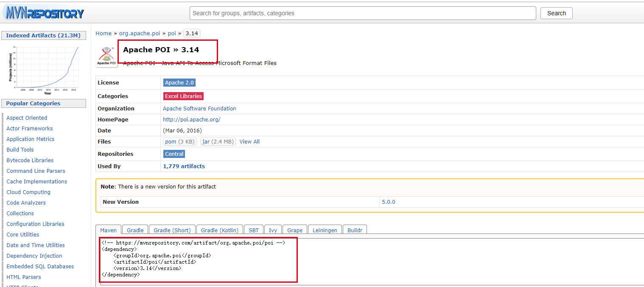Open Build Tools category

tap(20, 150)
